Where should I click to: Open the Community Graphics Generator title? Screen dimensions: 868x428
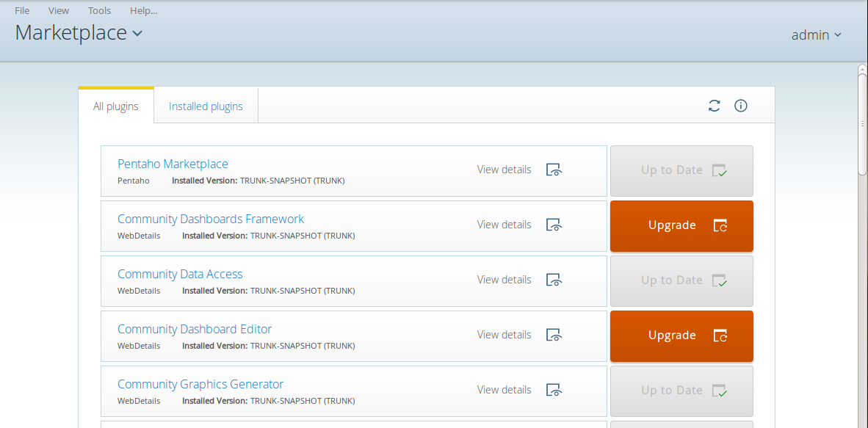(200, 384)
